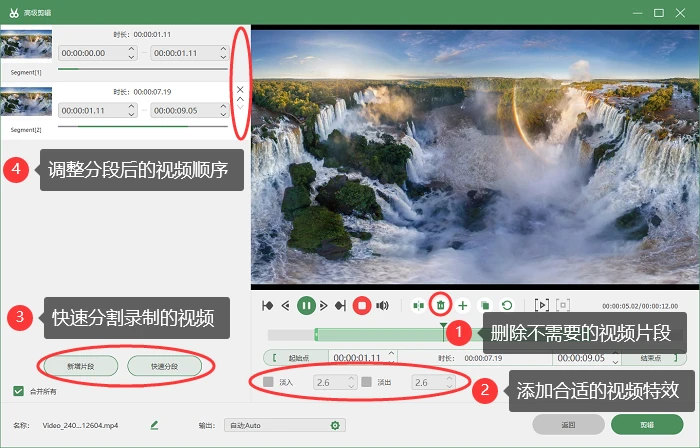The height and width of the screenshot is (448, 700).
Task: Click the play-segment bracket icon
Action: [542, 306]
